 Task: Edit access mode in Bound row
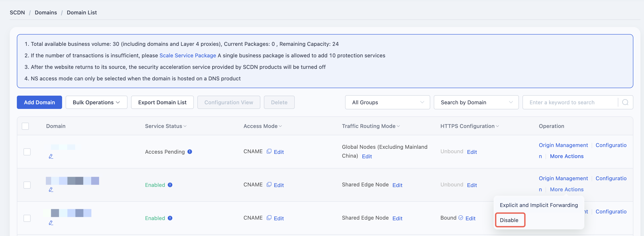pyautogui.click(x=279, y=218)
